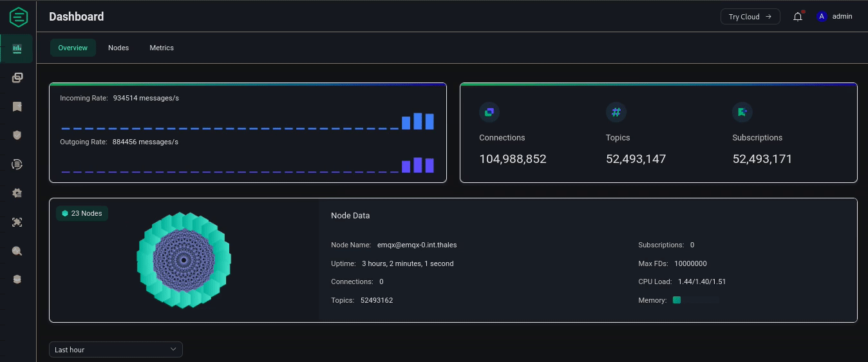The width and height of the screenshot is (868, 362).
Task: Open the magnifier search sidebar icon
Action: coord(17,251)
